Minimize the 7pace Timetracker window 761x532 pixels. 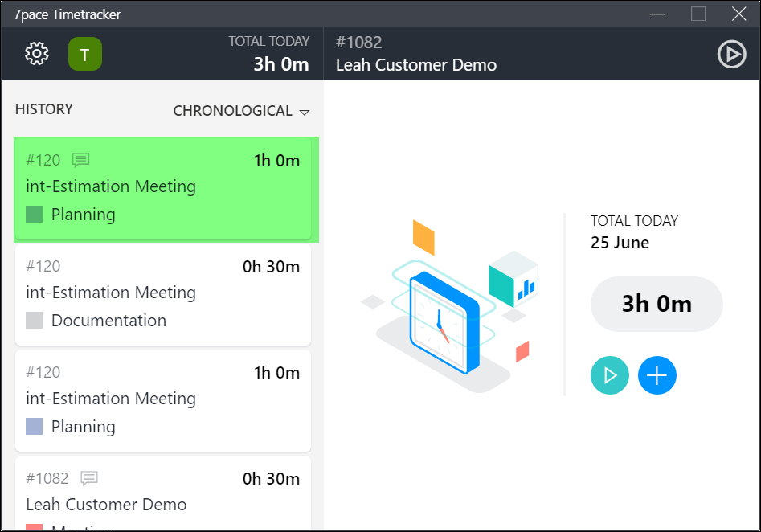pyautogui.click(x=657, y=14)
